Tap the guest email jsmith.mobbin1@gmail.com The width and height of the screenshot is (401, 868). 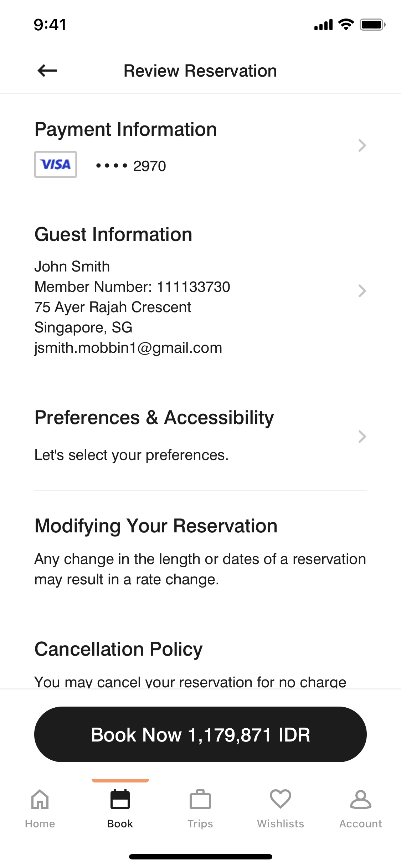[128, 348]
